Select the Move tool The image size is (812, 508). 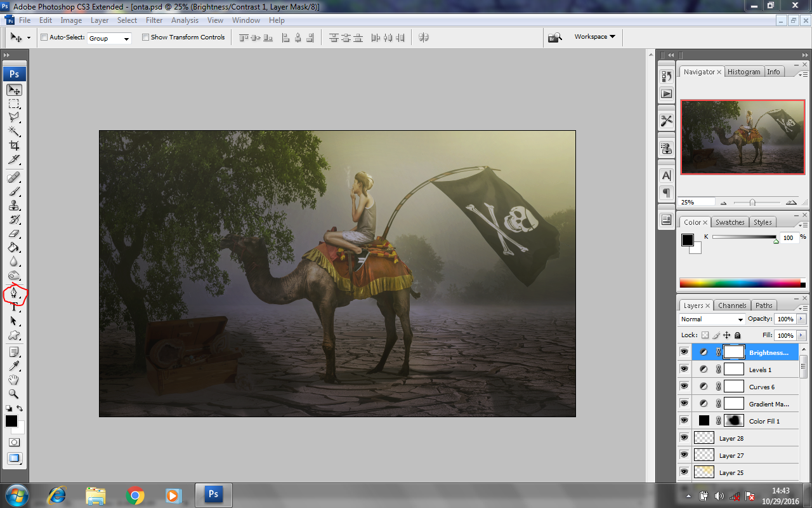(x=14, y=90)
